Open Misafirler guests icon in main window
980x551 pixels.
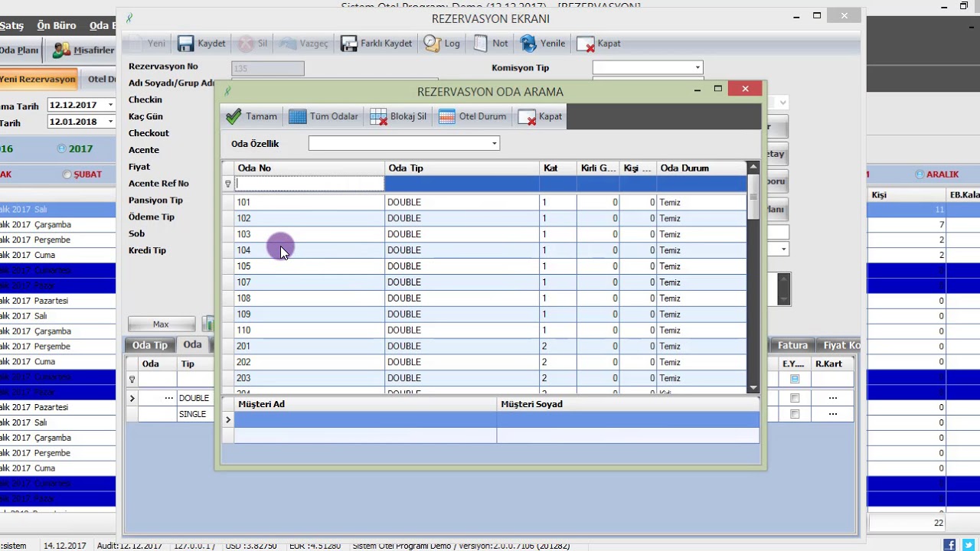[61, 51]
